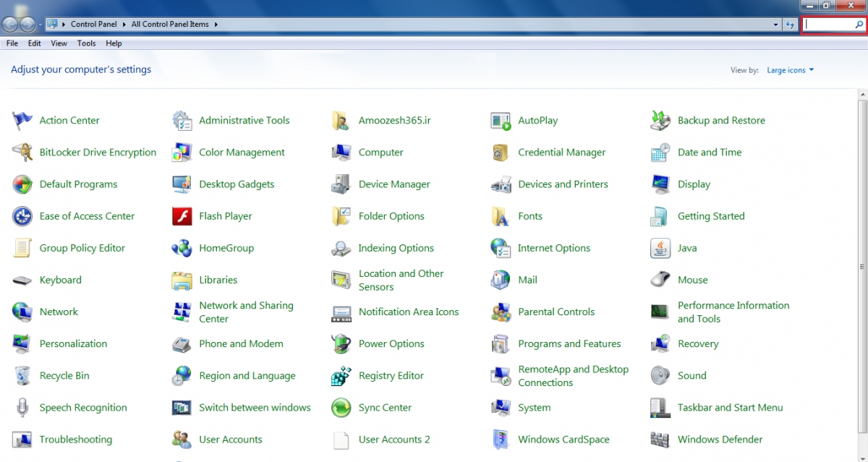868x462 pixels.
Task: Click the Power Options icon
Action: 341,344
